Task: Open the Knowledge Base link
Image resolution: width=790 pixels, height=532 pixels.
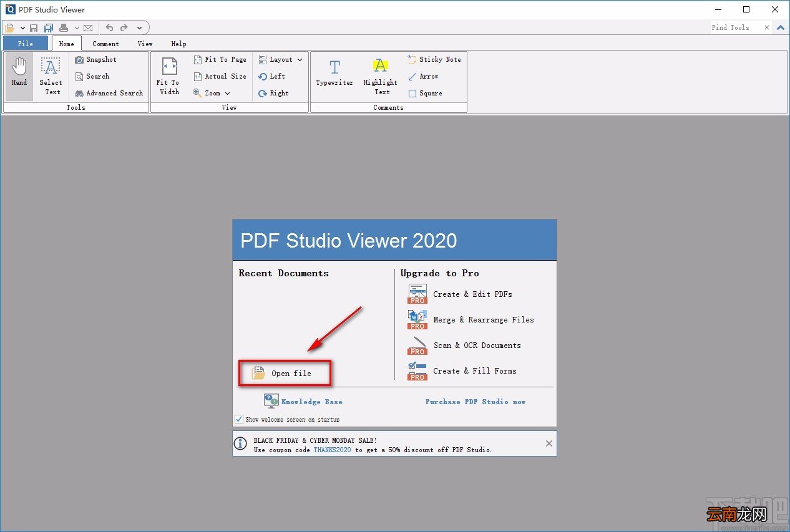Action: click(x=303, y=401)
